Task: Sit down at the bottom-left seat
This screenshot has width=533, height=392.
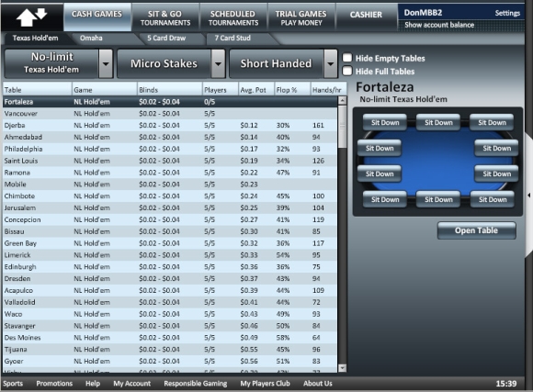Action: [385, 199]
